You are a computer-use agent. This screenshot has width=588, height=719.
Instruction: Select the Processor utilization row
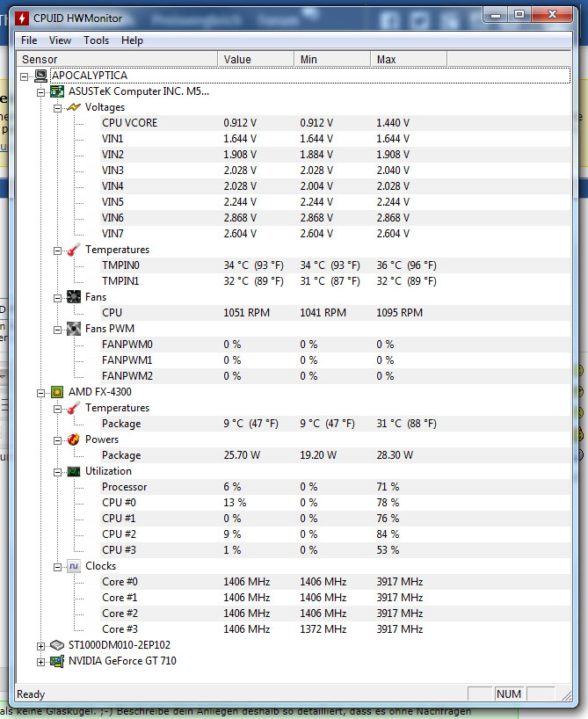coord(335,487)
